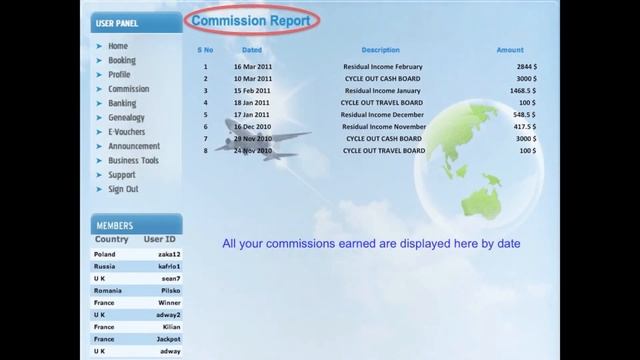Go to Business Tools
640x360 pixels.
[133, 160]
